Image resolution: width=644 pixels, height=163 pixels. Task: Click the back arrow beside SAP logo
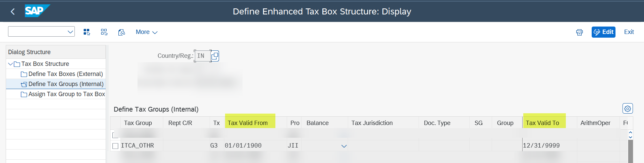[13, 11]
